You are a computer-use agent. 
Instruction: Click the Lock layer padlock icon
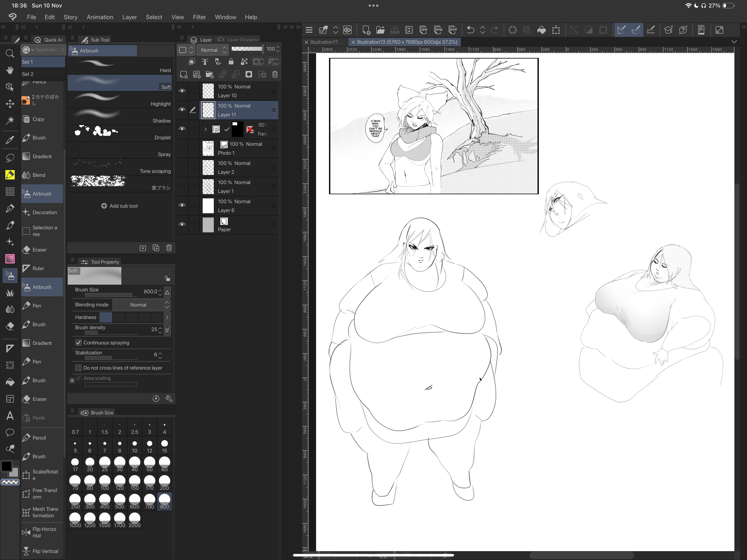coord(231,61)
